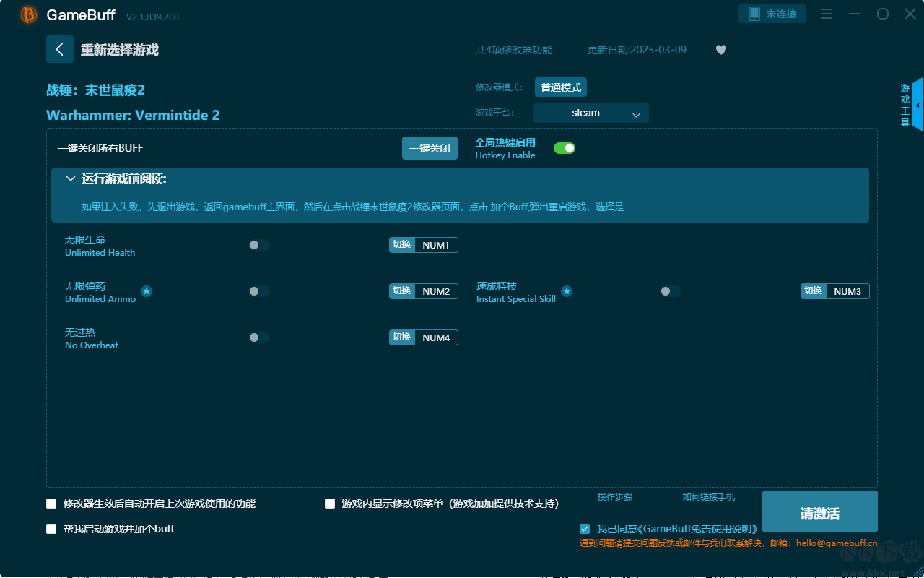
Task: Click the 重新选择游戏 heading text
Action: click(120, 50)
